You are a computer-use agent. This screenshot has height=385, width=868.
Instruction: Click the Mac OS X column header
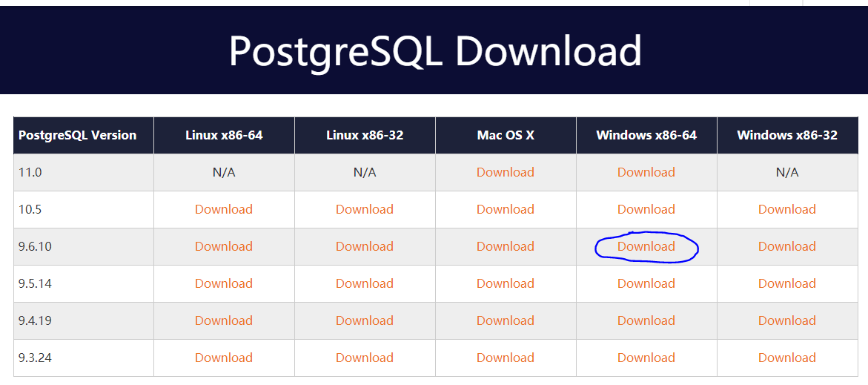pos(506,135)
